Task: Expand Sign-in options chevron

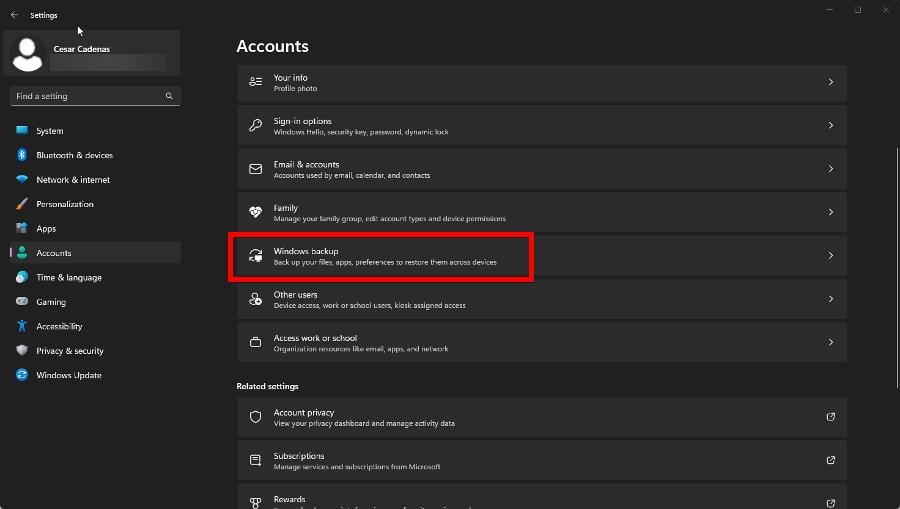Action: (x=830, y=126)
